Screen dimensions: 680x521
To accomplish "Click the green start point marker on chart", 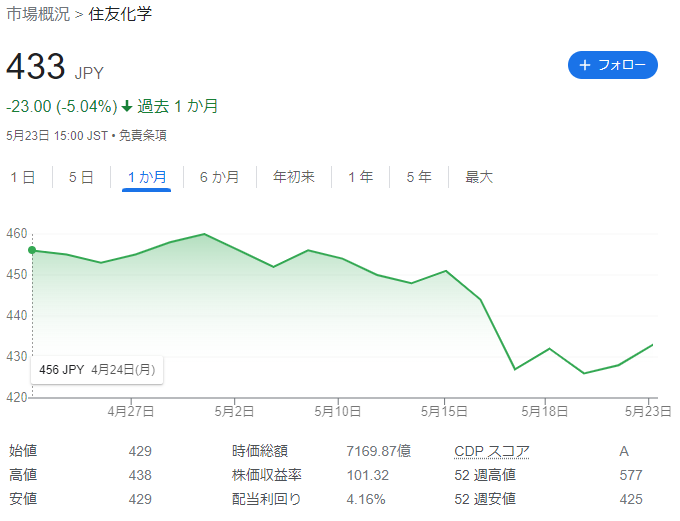I will [32, 250].
